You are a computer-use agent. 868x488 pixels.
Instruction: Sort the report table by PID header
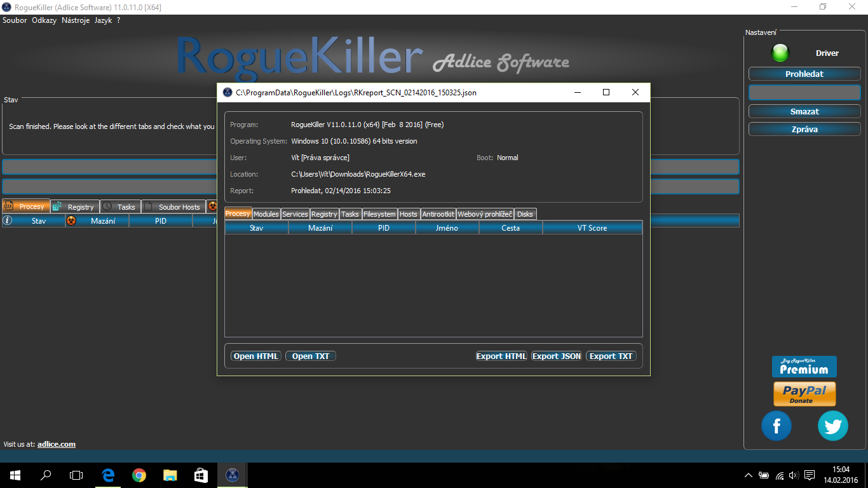coord(384,227)
